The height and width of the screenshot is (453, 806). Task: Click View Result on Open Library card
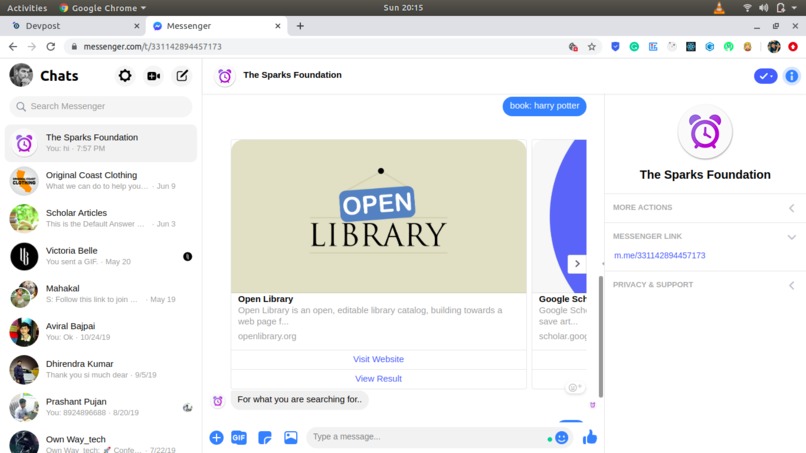(x=378, y=379)
